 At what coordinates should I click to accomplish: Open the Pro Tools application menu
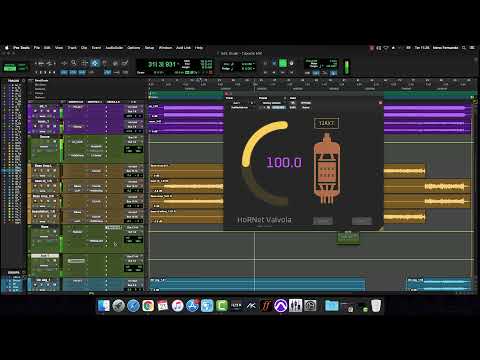(21, 48)
